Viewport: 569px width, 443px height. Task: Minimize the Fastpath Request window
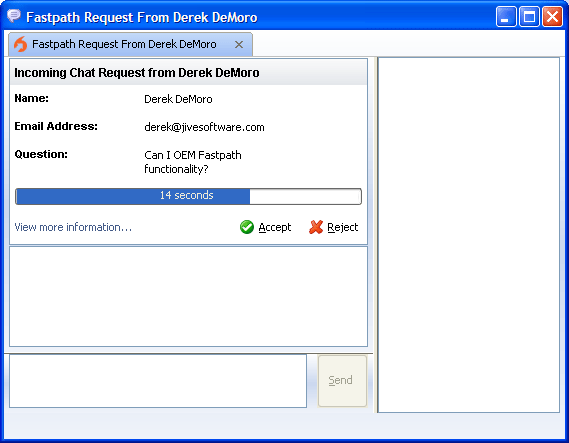pyautogui.click(x=506, y=17)
